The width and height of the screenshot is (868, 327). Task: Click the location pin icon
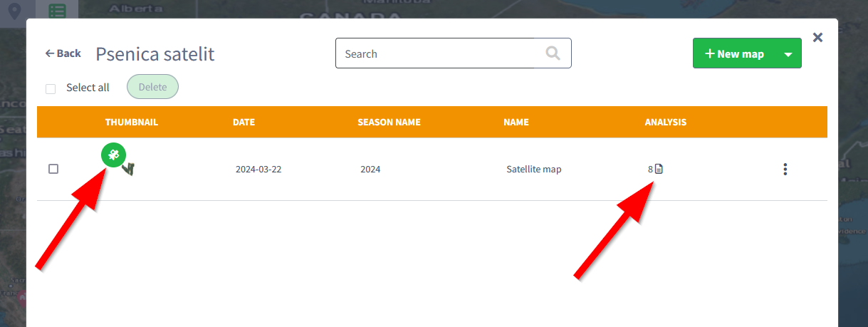14,11
